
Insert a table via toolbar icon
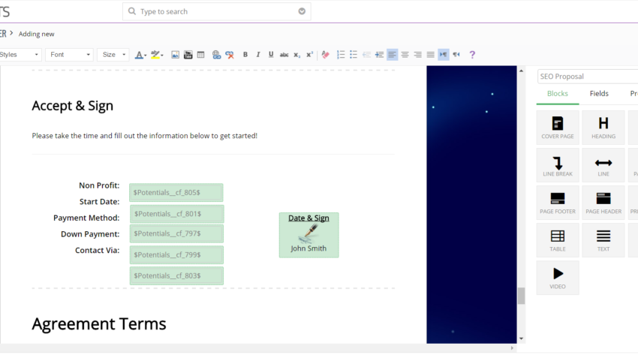200,55
